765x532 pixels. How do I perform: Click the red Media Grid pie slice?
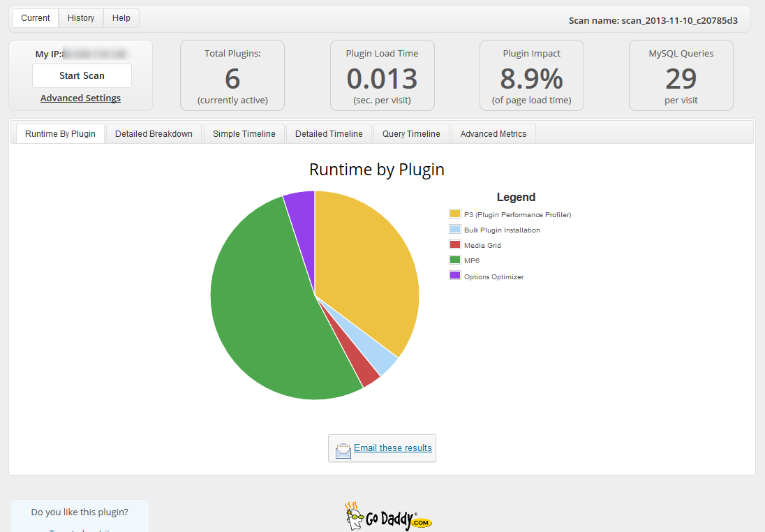click(x=361, y=369)
